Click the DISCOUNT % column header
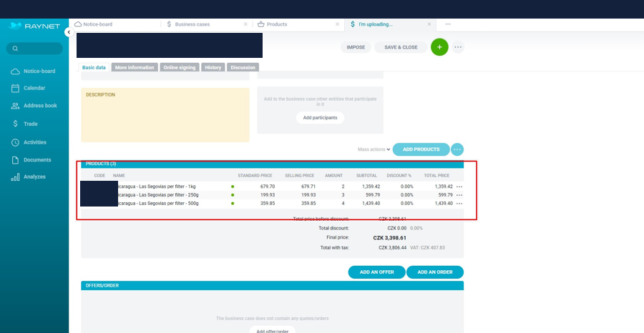The image size is (644, 333). (399, 176)
